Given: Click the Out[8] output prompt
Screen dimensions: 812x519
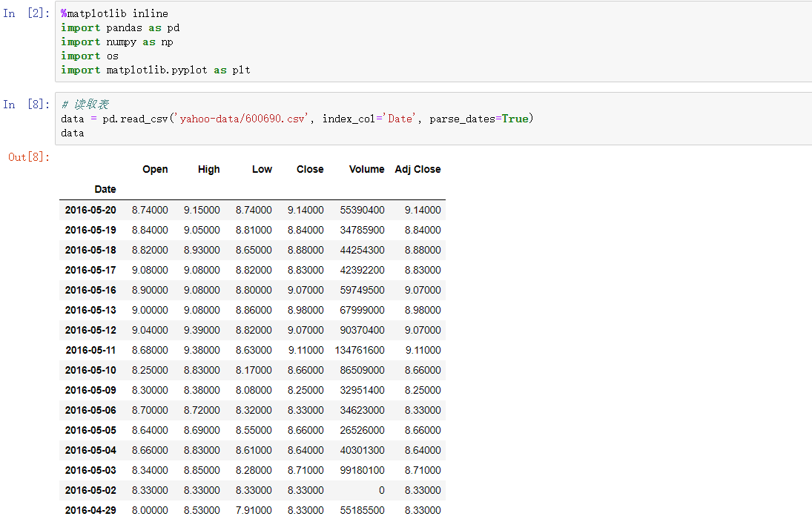Looking at the screenshot, I should pos(29,157).
